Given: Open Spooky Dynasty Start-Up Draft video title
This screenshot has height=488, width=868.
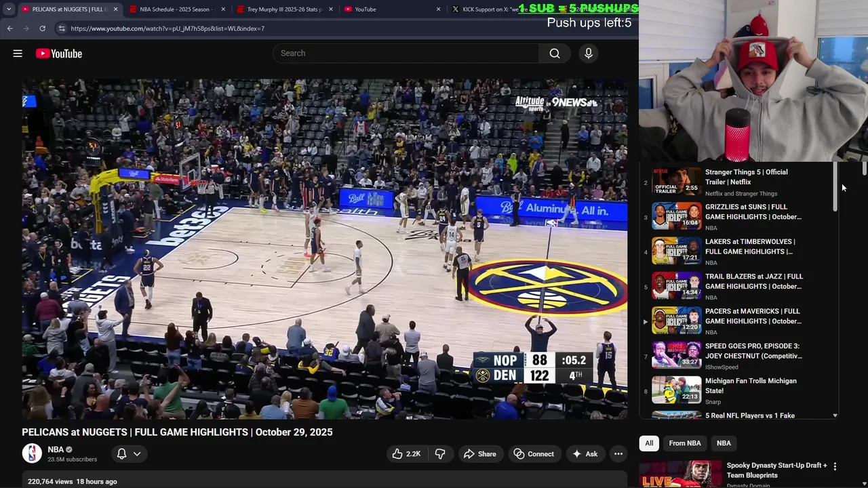Looking at the screenshot, I should [776, 470].
